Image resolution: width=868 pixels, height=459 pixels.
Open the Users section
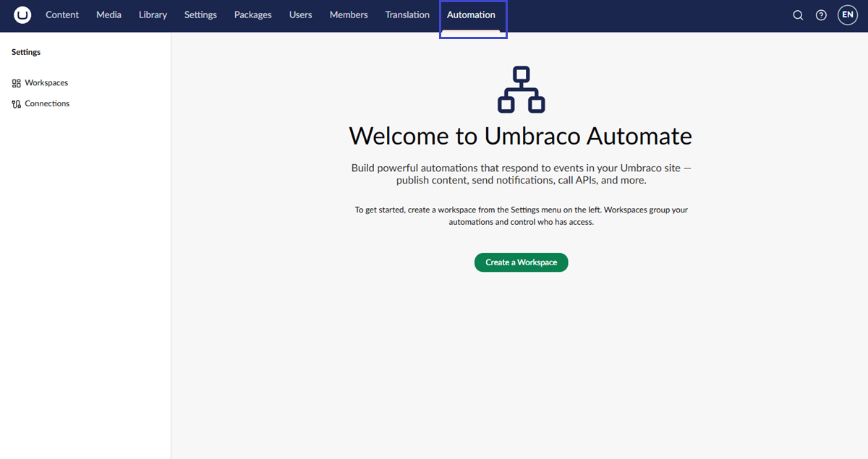(x=301, y=14)
